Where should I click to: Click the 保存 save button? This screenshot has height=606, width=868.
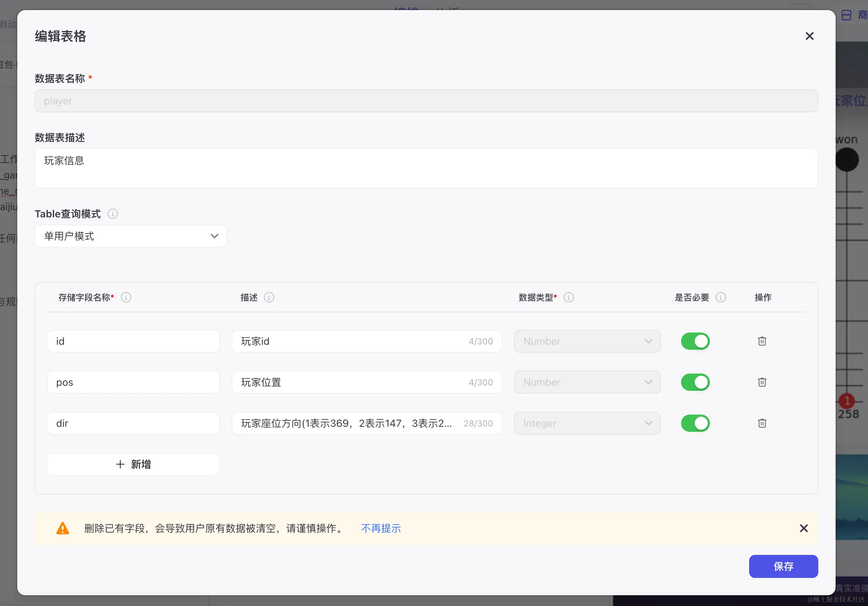click(783, 566)
